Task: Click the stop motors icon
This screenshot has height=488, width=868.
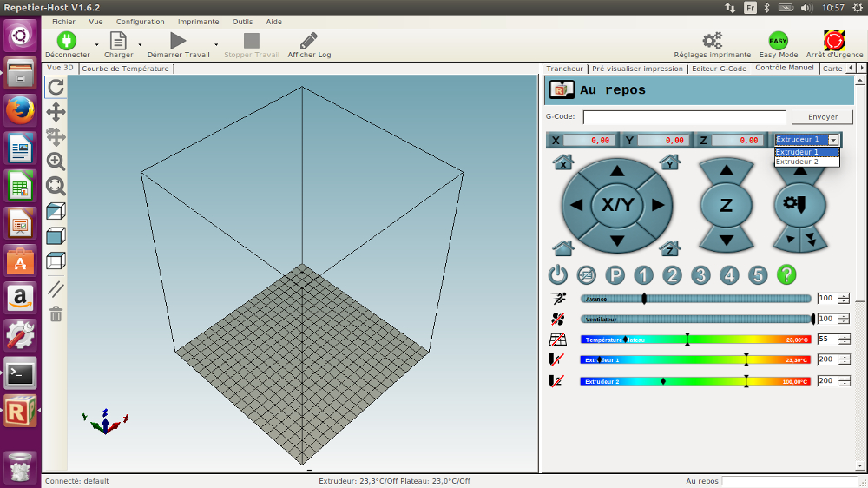Action: point(586,274)
